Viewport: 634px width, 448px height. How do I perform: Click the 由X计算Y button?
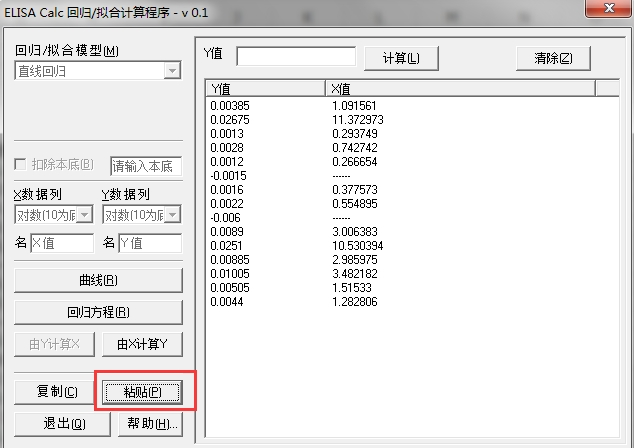[x=142, y=345]
